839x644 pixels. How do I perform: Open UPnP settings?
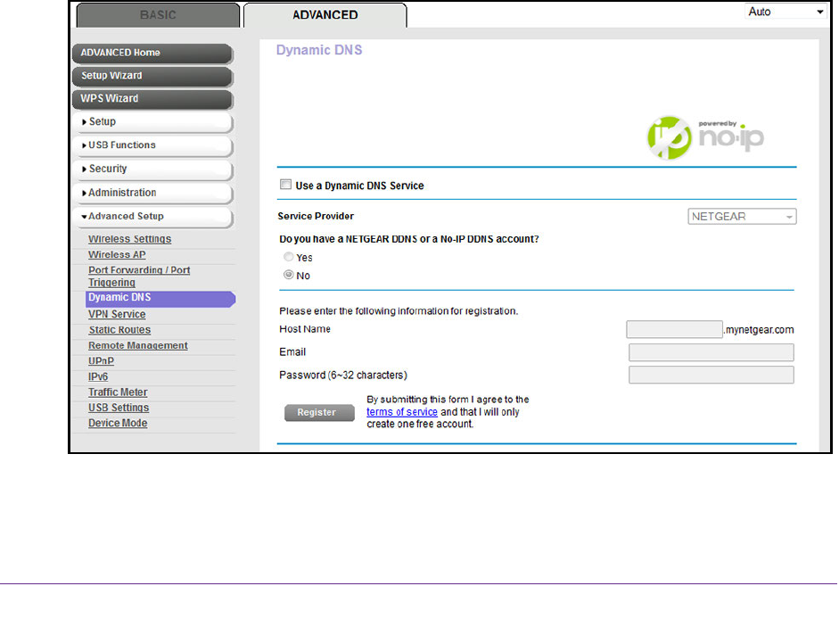[x=101, y=361]
